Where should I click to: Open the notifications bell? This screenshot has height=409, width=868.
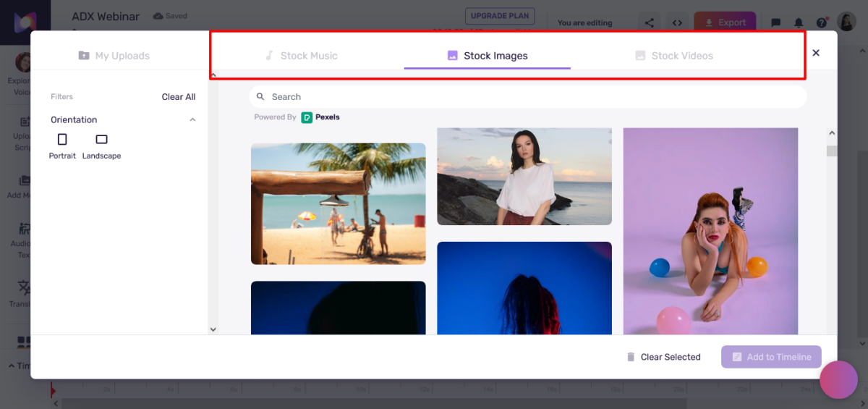(x=799, y=22)
